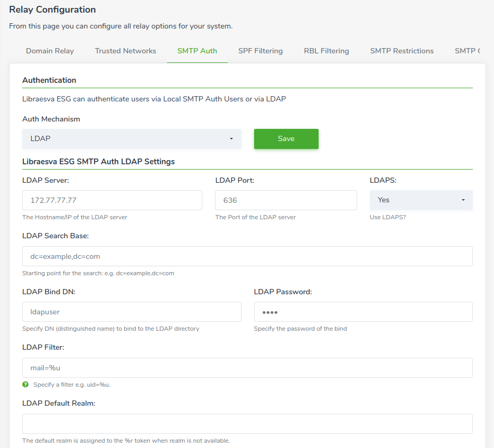Click the 'Specify the password of the bind' hint
The height and width of the screenshot is (448, 494).
click(300, 329)
